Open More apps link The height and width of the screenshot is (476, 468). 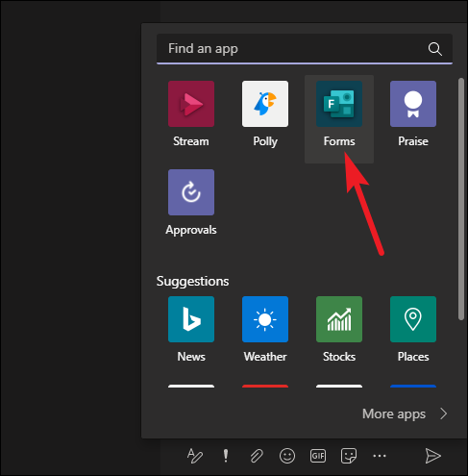[x=394, y=413]
